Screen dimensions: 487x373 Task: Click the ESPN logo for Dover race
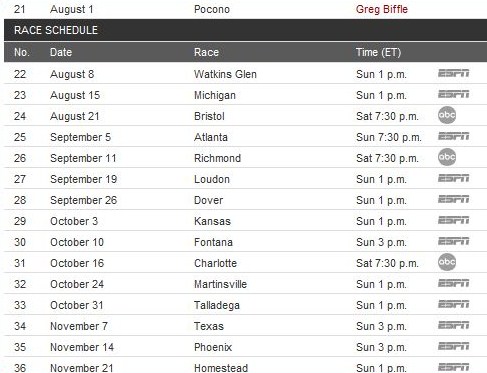pos(453,199)
